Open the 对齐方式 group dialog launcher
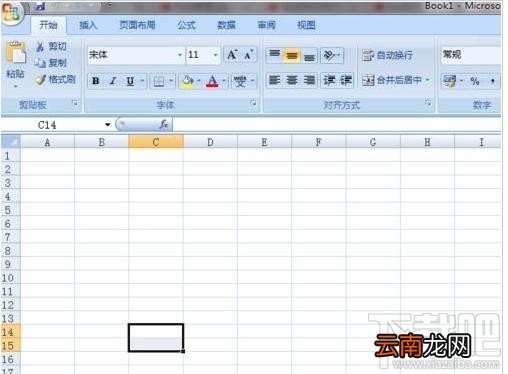 click(x=428, y=103)
